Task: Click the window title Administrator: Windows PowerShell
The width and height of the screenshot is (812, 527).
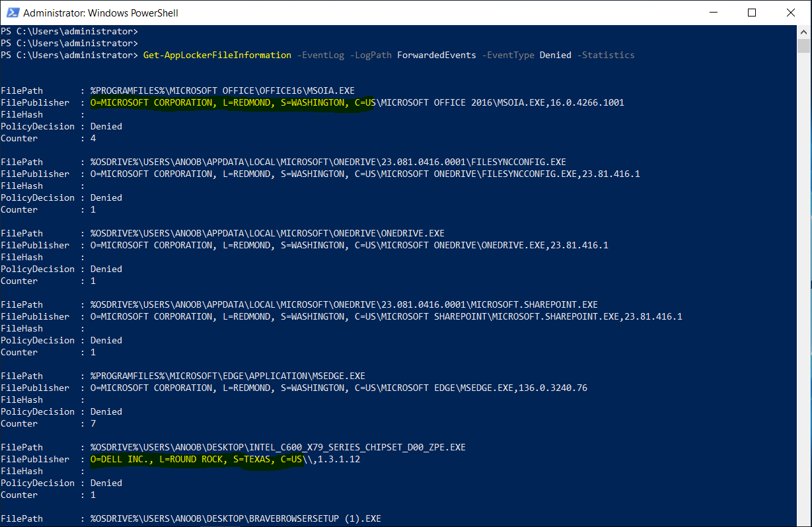Action: [x=100, y=13]
